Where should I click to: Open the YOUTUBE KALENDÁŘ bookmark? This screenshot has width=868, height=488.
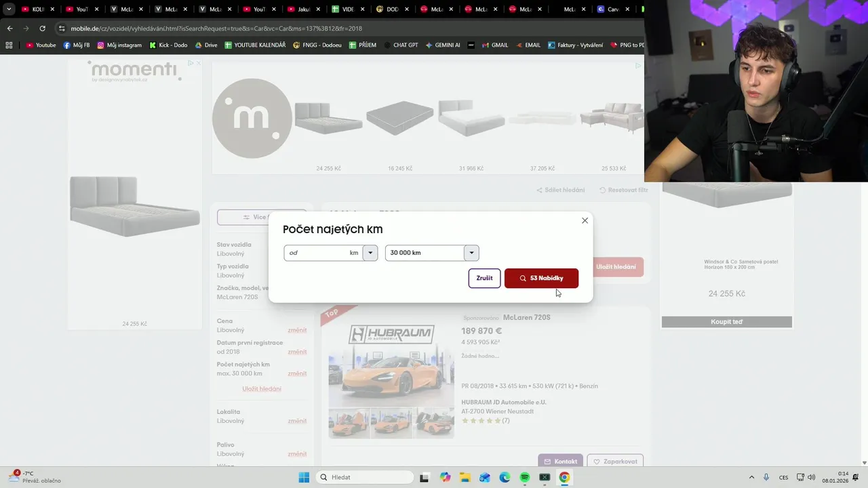tap(255, 45)
